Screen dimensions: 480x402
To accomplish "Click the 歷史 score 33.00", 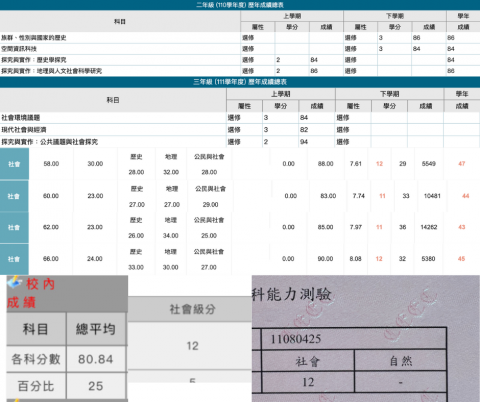I will pyautogui.click(x=136, y=267).
